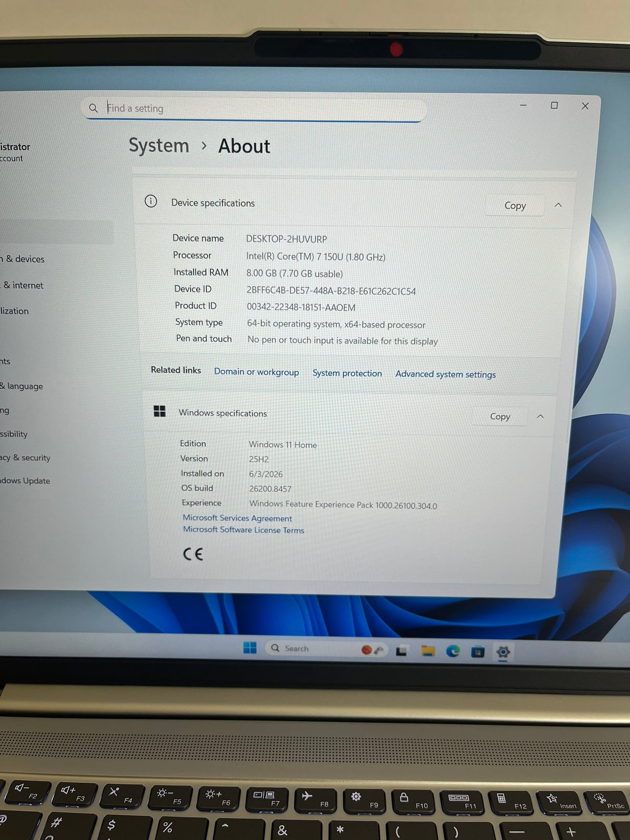630x840 pixels.
Task: Select the System type 64-bit value
Action: [336, 324]
